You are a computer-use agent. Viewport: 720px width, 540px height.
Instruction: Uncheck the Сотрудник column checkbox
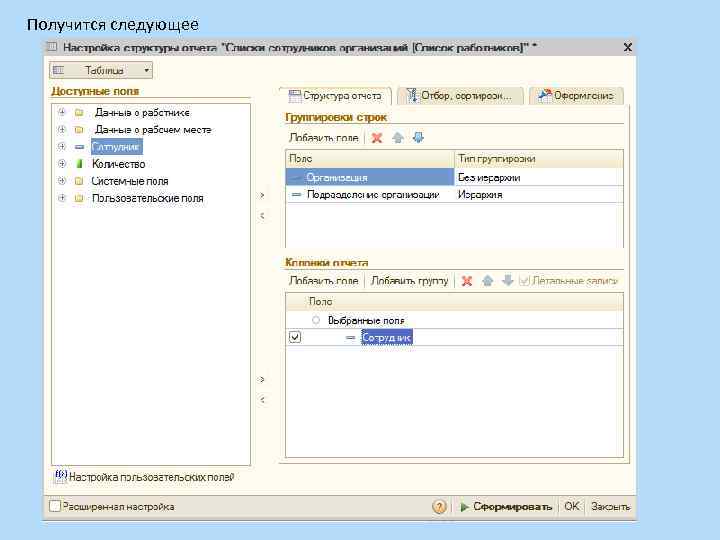tap(295, 338)
